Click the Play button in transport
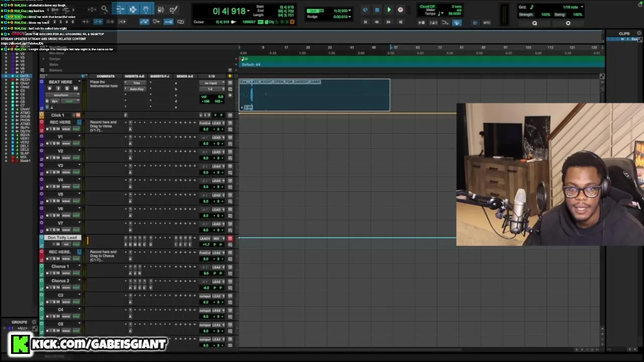Image resolution: width=644 pixels, height=362 pixels. point(389,10)
